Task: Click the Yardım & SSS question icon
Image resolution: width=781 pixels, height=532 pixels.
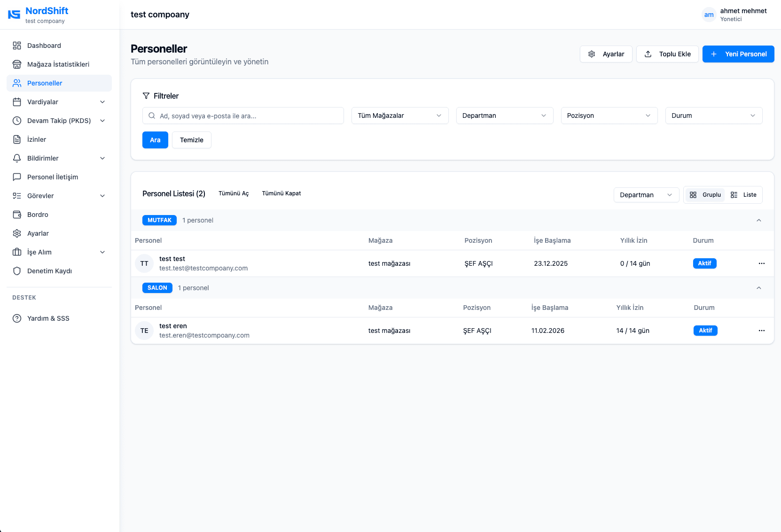Action: (17, 318)
